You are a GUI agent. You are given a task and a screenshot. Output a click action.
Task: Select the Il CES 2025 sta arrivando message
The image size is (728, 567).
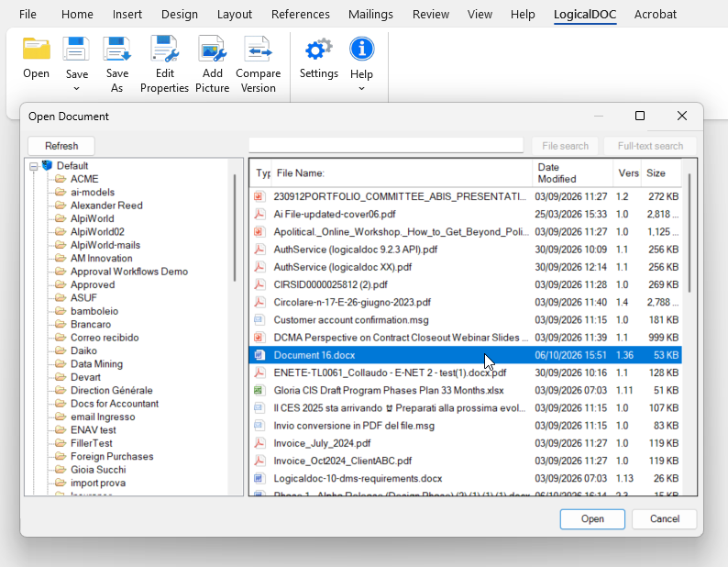click(x=465, y=408)
